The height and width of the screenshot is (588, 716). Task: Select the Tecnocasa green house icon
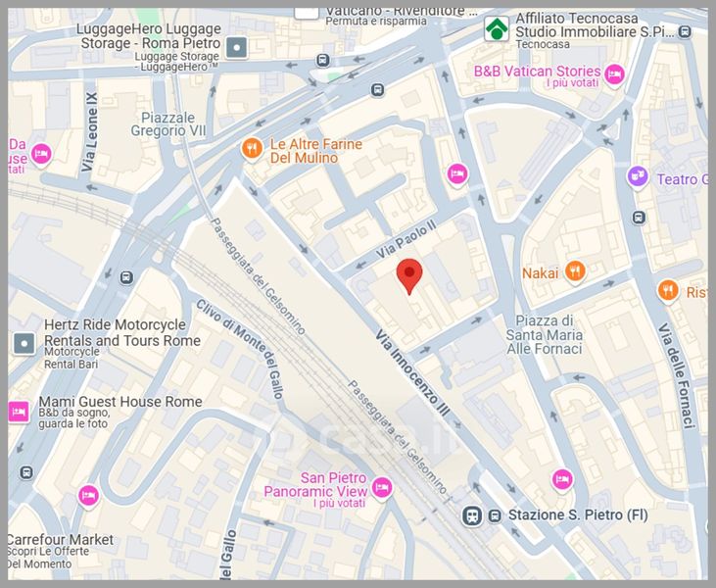tap(497, 28)
